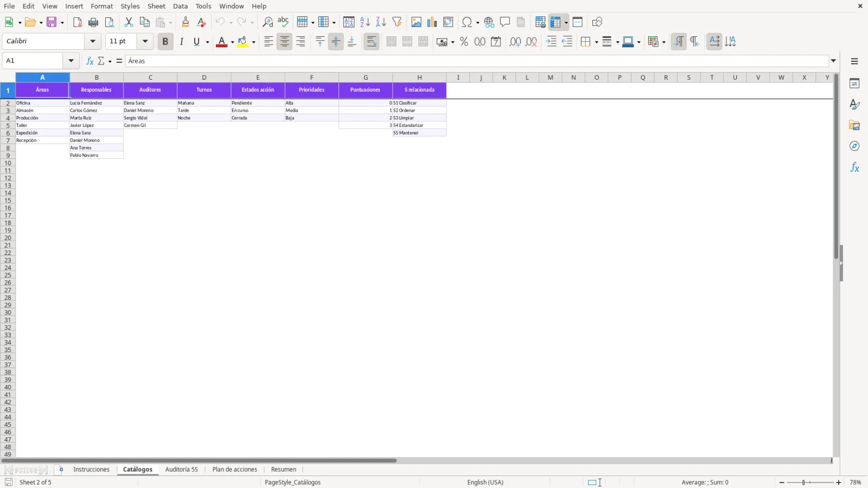Click Format as Percent icon
The image size is (868, 488).
464,42
